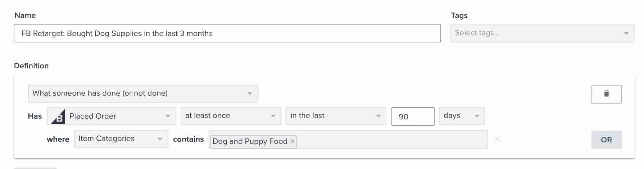Click the arrow on the Placed Order selector
Viewport: 644px width, 169px height.
[168, 116]
